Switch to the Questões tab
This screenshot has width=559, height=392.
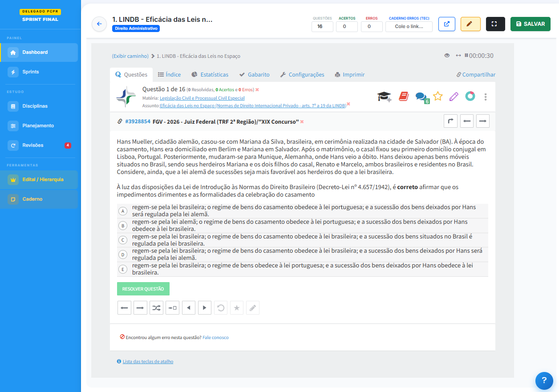tap(131, 75)
